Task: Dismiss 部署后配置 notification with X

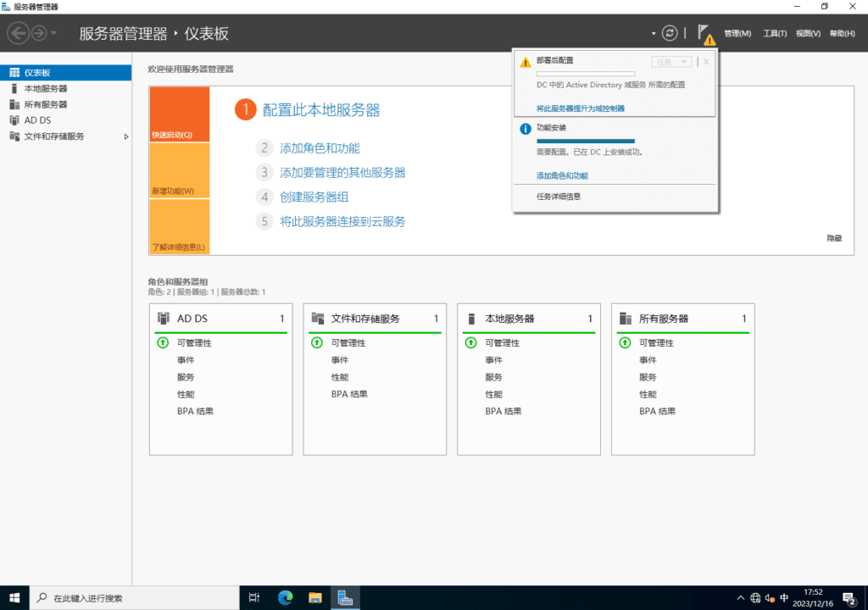Action: [706, 62]
